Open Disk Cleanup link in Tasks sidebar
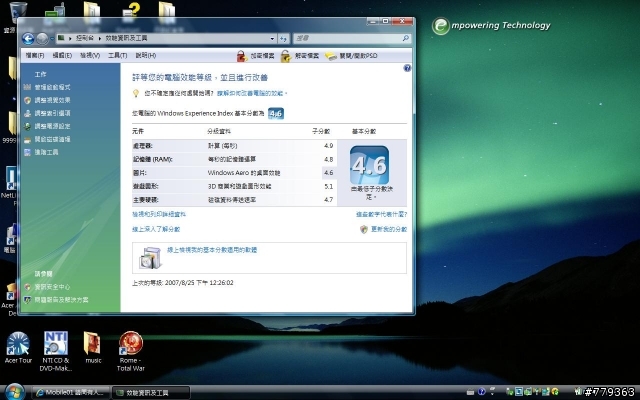The height and width of the screenshot is (400, 640). pyautogui.click(x=52, y=140)
